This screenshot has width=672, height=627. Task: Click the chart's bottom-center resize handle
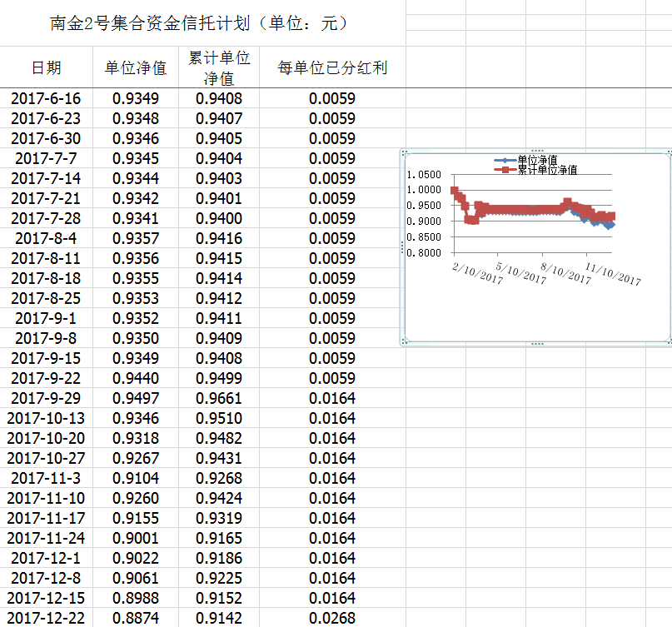point(536,343)
